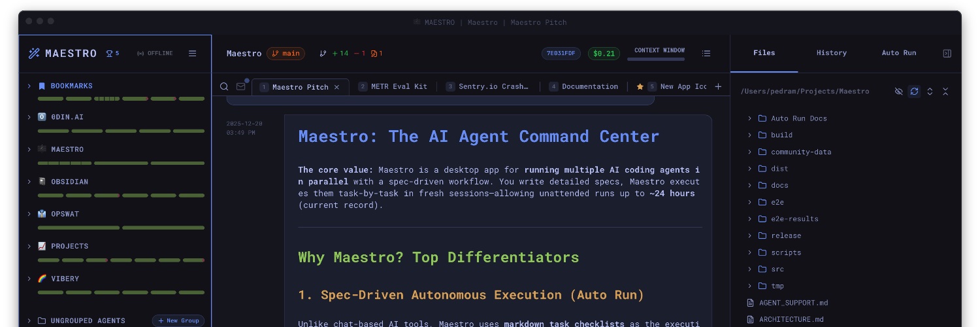Search within the session tabs
This screenshot has width=980, height=327.
224,86
